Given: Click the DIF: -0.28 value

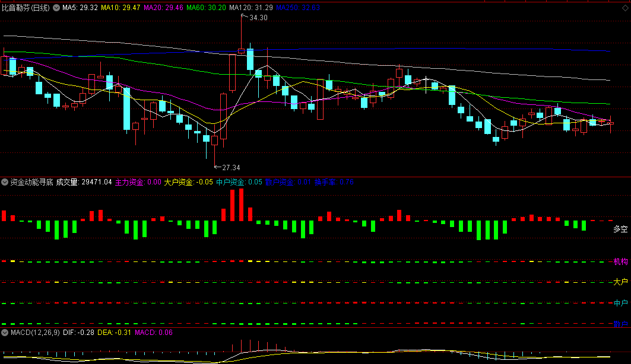Looking at the screenshot, I should 78,332.
